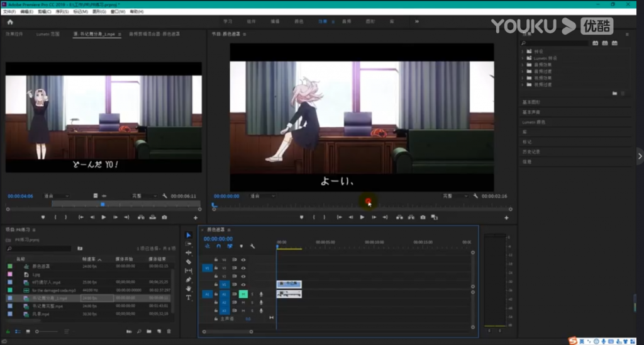Open the 序列(S) menu

62,12
